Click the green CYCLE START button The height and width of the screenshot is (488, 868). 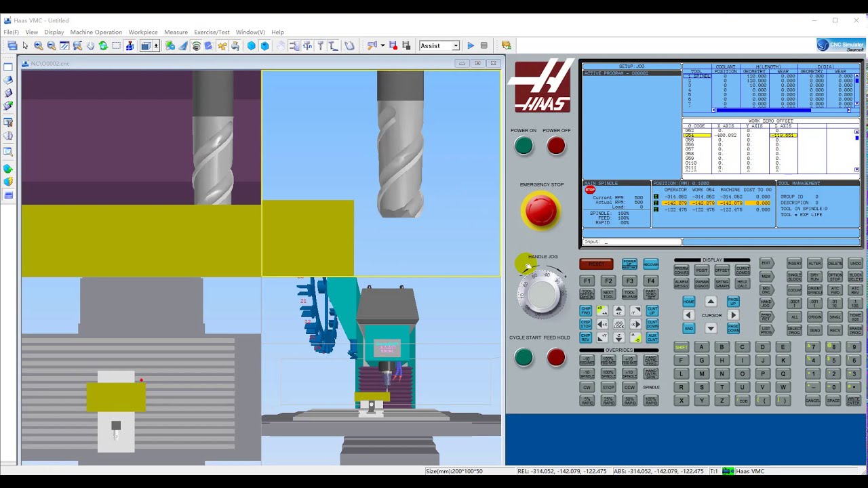pyautogui.click(x=524, y=357)
